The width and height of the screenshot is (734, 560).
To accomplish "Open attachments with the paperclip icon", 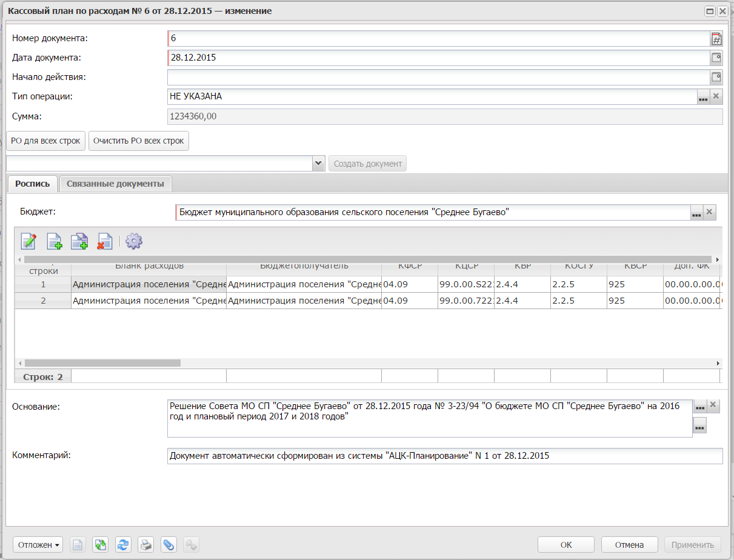I will click(168, 545).
